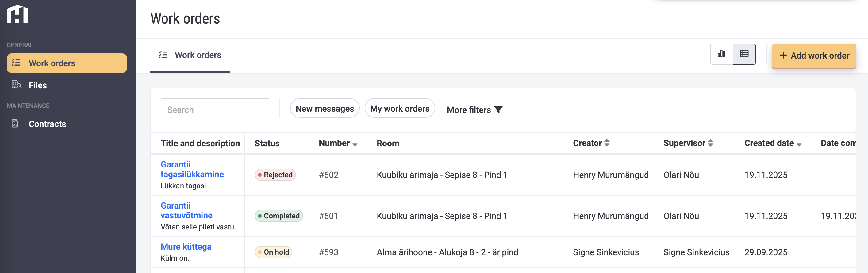Click the More filters funnel icon
The width and height of the screenshot is (868, 273).
[498, 110]
